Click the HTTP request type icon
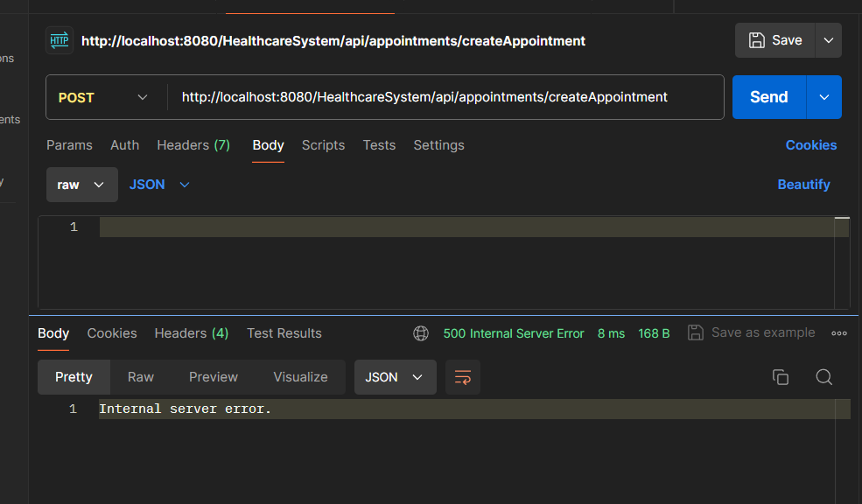 (60, 40)
